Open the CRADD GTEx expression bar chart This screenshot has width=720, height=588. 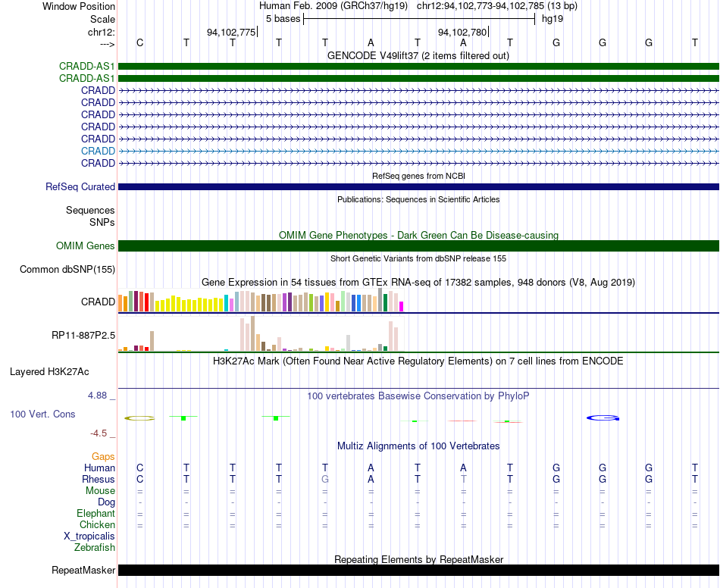click(261, 301)
